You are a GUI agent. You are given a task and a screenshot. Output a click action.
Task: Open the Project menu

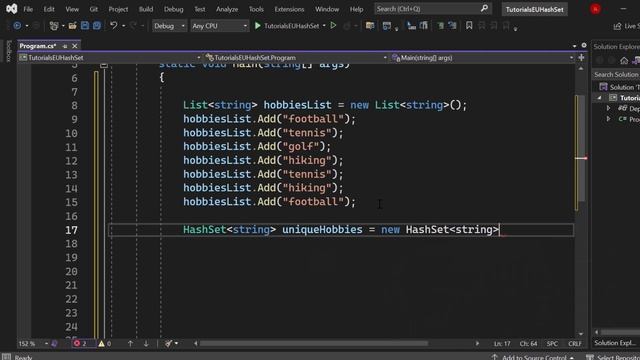coord(118,9)
